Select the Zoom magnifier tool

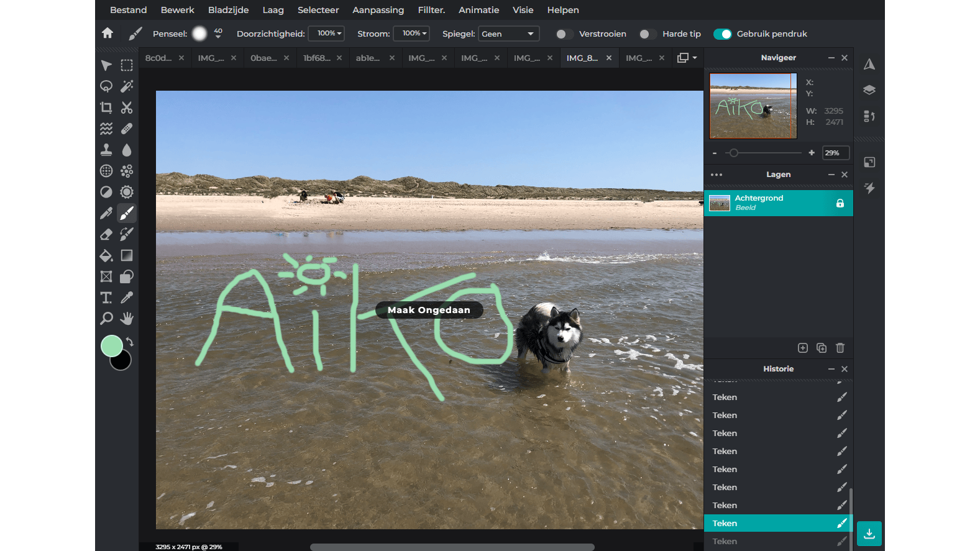[x=106, y=319]
